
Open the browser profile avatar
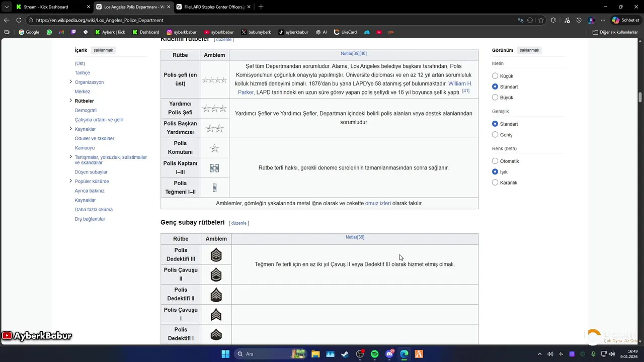(591, 20)
